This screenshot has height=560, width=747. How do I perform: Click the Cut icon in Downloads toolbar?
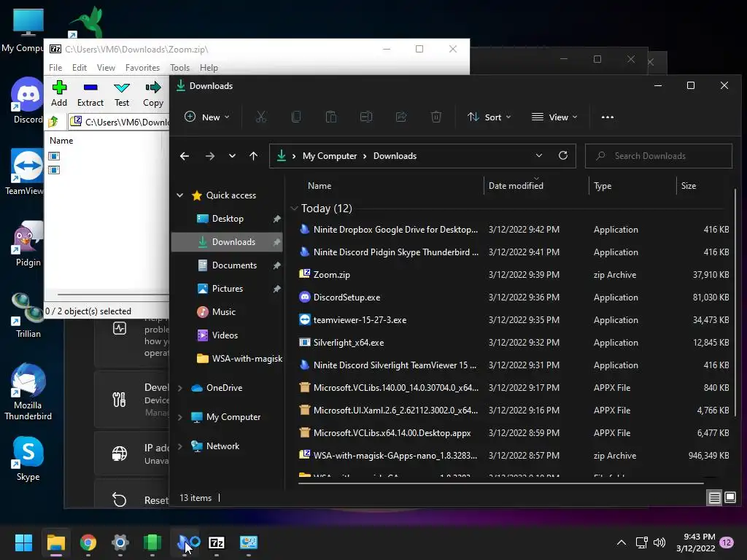click(x=261, y=117)
